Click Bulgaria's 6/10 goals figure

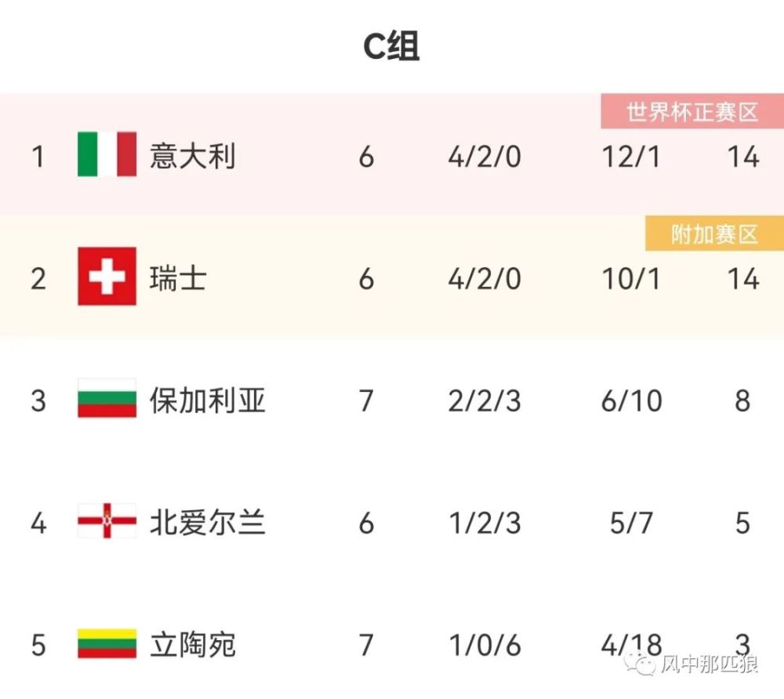point(631,401)
